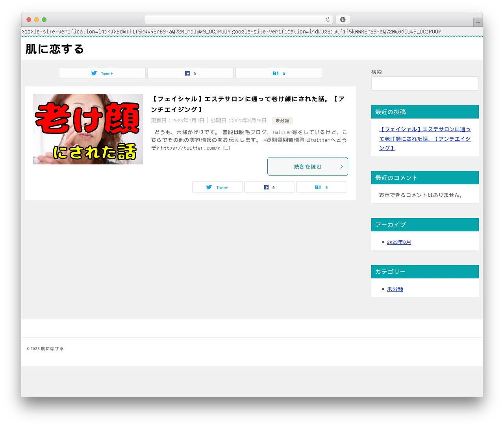This screenshot has width=504, height=427.
Task: Click the red close window button
Action: 29,20
